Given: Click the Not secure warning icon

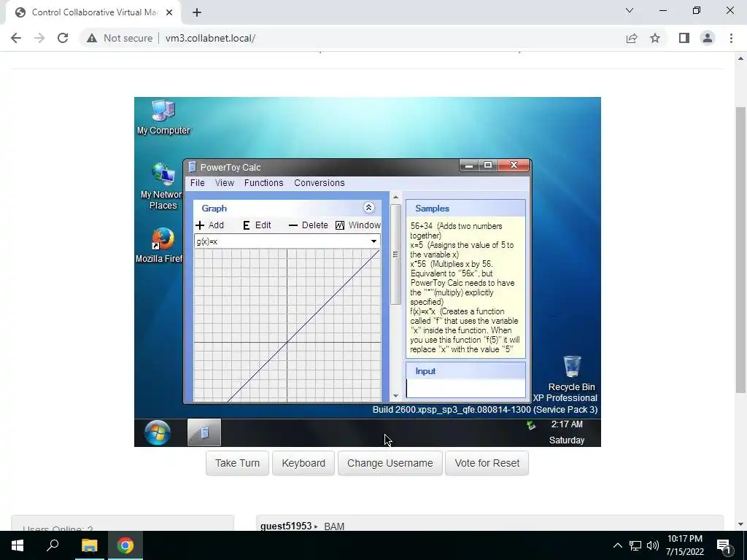Looking at the screenshot, I should tap(91, 38).
